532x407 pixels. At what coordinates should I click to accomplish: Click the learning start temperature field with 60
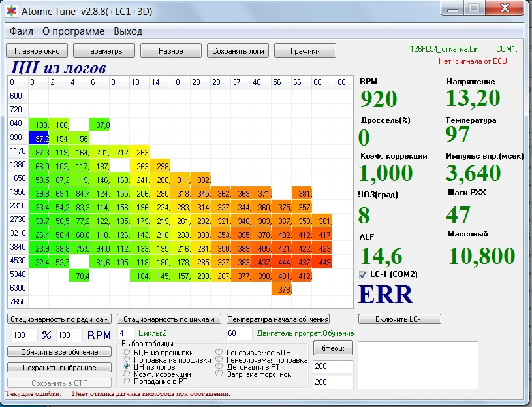click(x=238, y=334)
